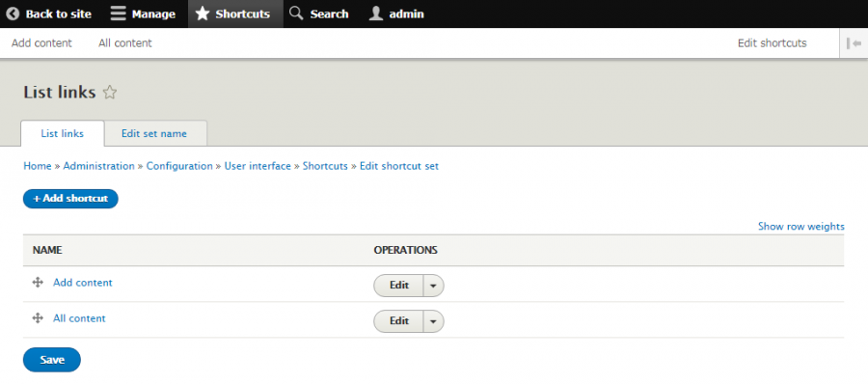Click the Back to site arrow icon
The width and height of the screenshot is (868, 384).
(x=13, y=14)
